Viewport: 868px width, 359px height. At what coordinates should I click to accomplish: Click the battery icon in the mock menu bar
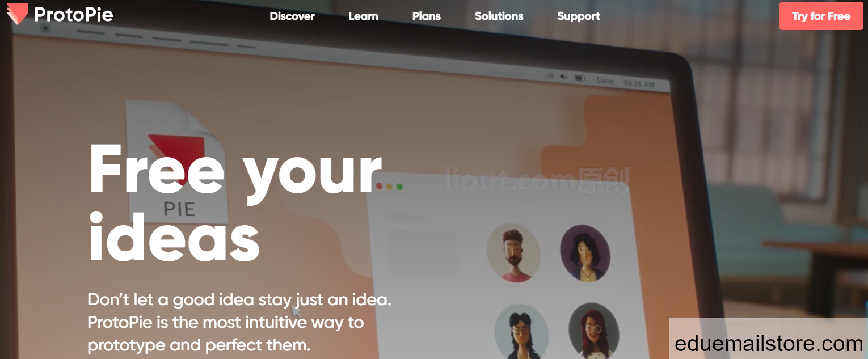tap(580, 78)
